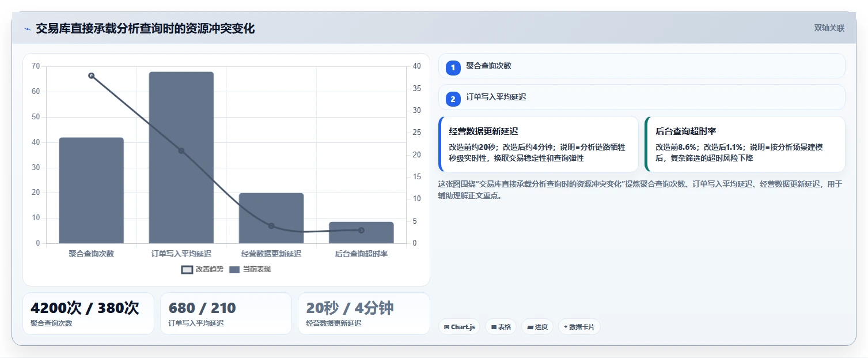
Task: Click the line point above 后台查询超时率 bar
Action: point(361,230)
